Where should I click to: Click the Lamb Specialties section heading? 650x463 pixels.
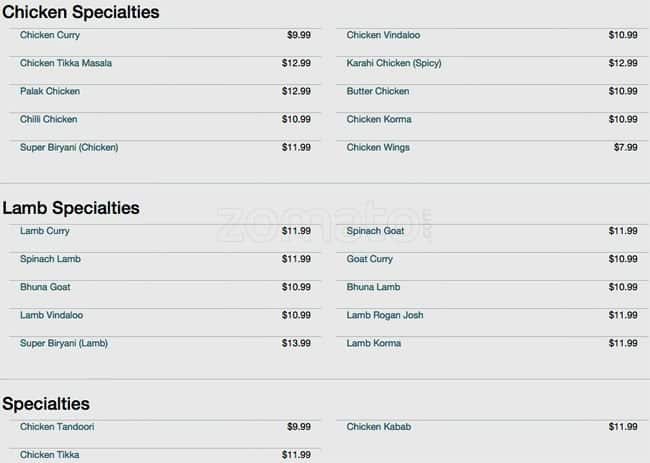(71, 209)
